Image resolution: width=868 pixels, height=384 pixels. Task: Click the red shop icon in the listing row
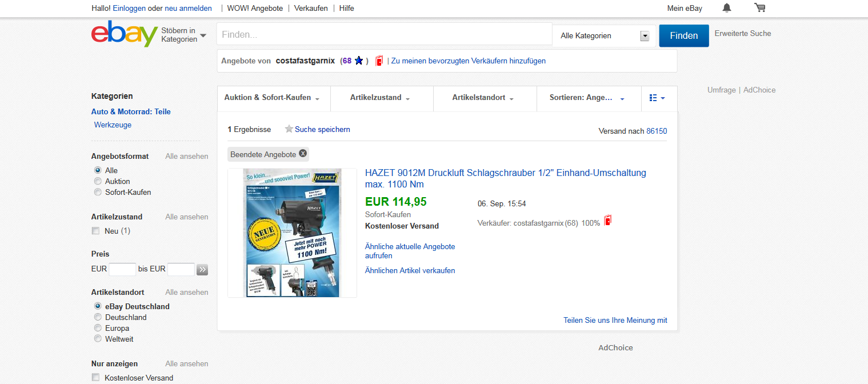coord(607,221)
